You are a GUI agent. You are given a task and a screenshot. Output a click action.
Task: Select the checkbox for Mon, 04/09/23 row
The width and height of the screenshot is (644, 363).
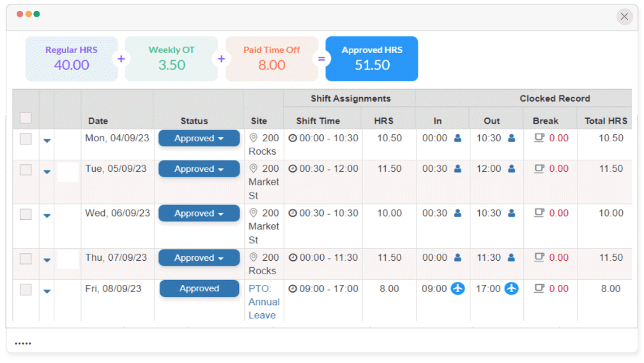pos(26,139)
